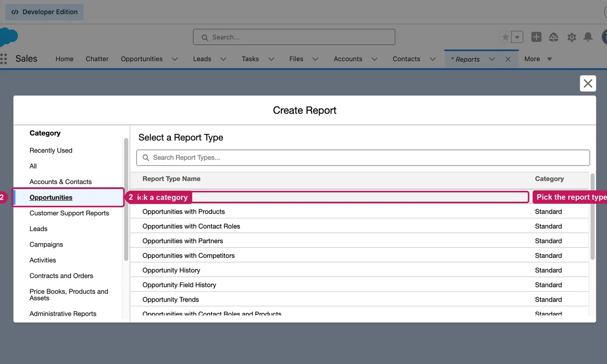Click the global create plus icon
The width and height of the screenshot is (607, 364).
[536, 37]
